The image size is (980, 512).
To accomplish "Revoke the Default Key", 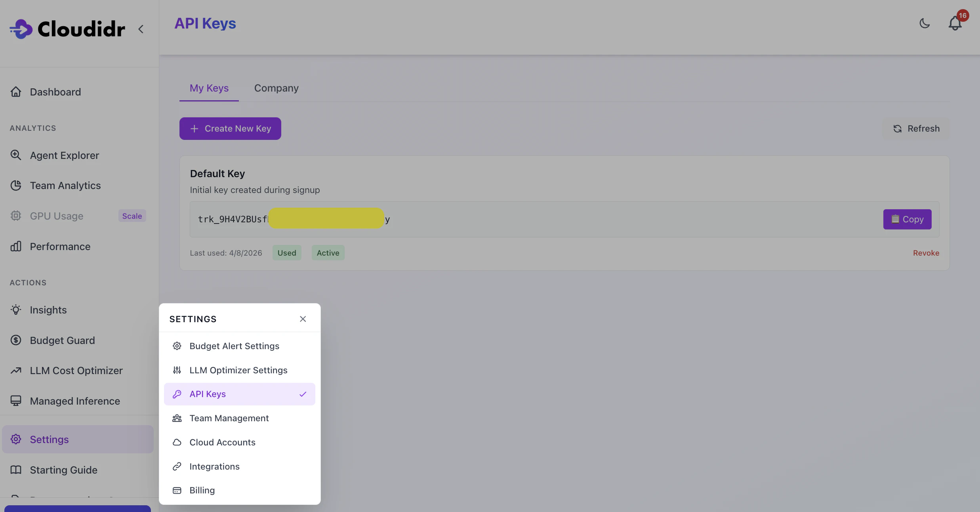I will coord(926,253).
